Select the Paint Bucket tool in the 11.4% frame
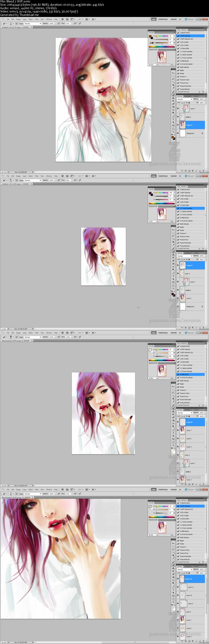This screenshot has width=209, height=644. tap(173, 264)
